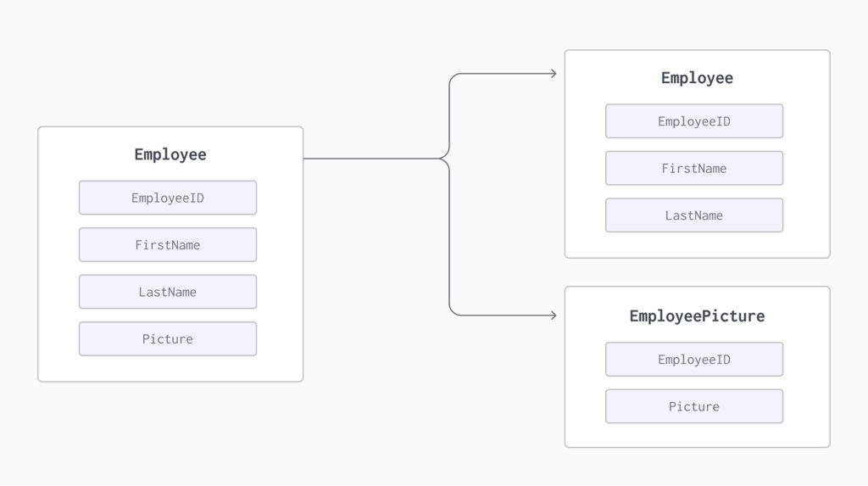868x486 pixels.
Task: Click the arrowhead pointing to the EmployeePicture table
Action: point(553,316)
